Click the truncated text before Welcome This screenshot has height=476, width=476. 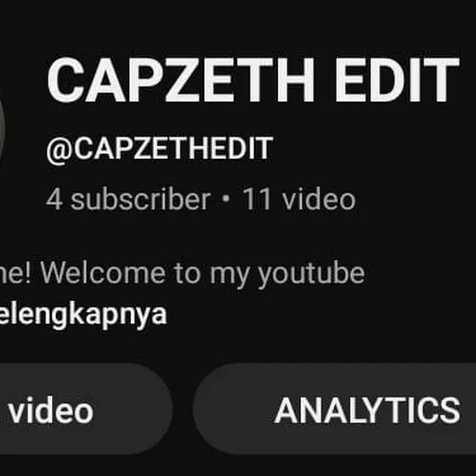point(16,272)
